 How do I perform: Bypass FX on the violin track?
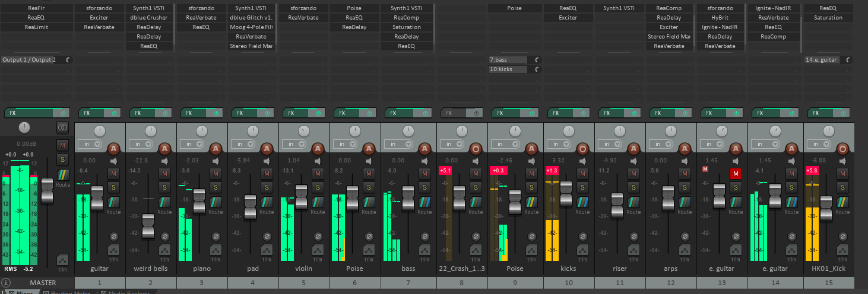318,113
